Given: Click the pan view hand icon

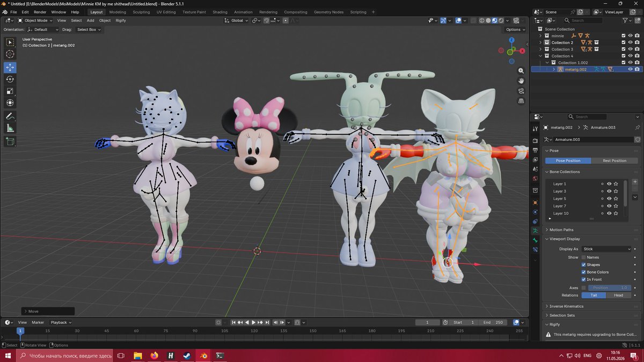Looking at the screenshot, I should pos(521,81).
